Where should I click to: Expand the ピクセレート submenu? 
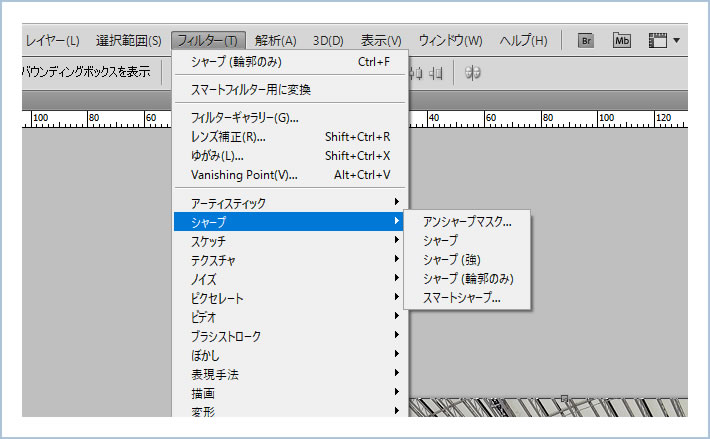pos(290,298)
